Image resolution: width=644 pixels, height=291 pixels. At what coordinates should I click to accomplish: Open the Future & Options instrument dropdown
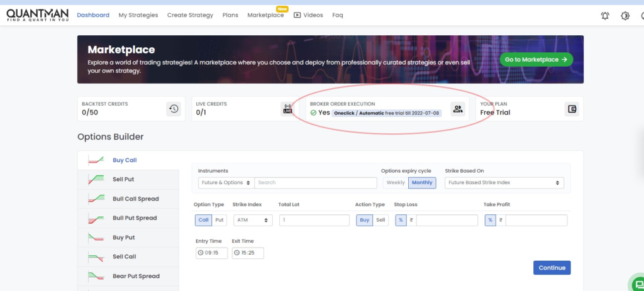point(226,183)
